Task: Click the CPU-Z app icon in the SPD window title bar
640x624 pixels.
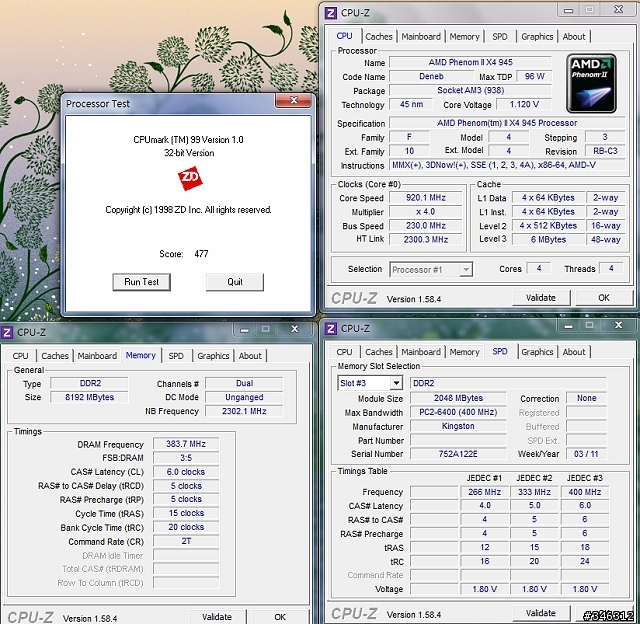Action: coord(330,329)
